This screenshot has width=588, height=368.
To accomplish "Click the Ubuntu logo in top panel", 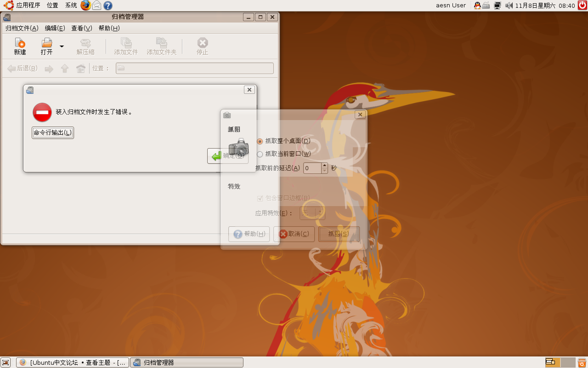I will point(8,6).
